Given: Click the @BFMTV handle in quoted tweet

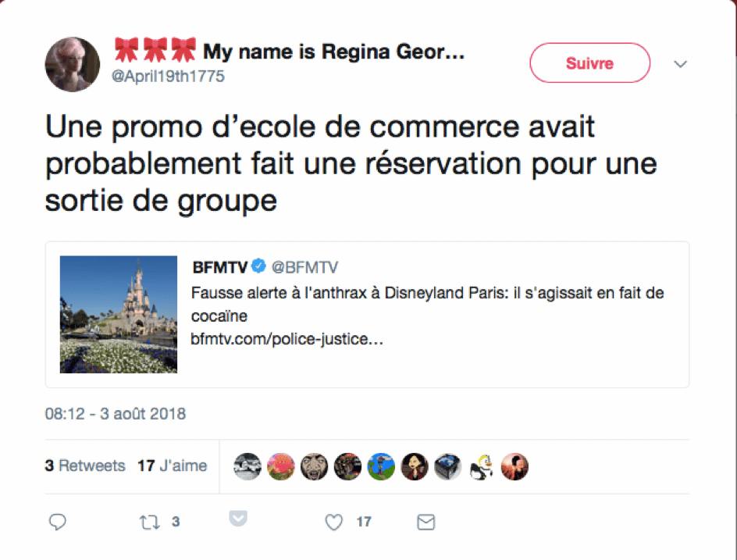Looking at the screenshot, I should coord(304,267).
